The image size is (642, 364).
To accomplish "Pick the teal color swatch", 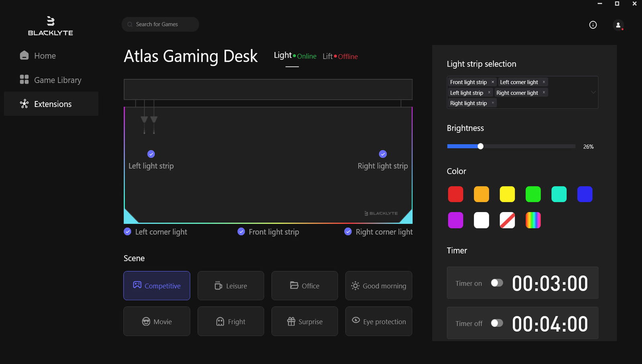I will (x=559, y=194).
